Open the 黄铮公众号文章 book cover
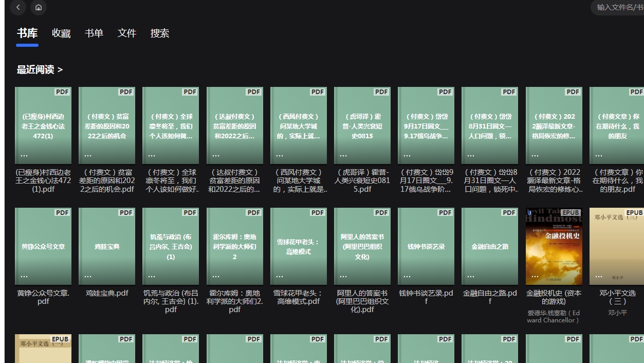 pos(43,246)
